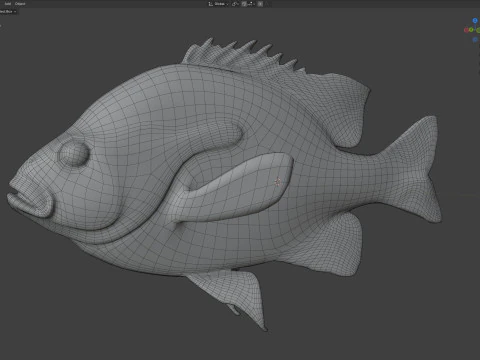480x360 pixels.
Task: Open the Add menu in viewport header
Action: point(8,4)
